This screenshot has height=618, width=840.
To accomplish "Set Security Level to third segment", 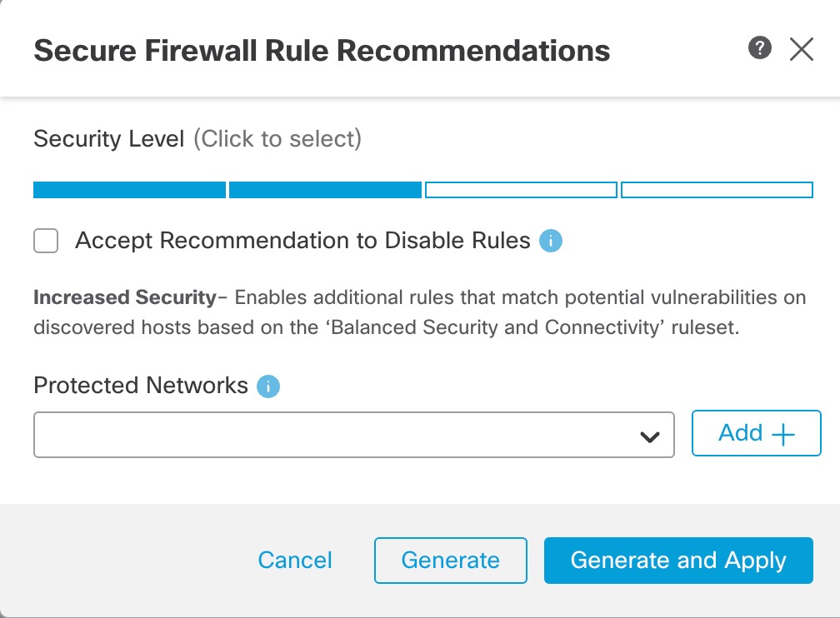I will coord(521,190).
